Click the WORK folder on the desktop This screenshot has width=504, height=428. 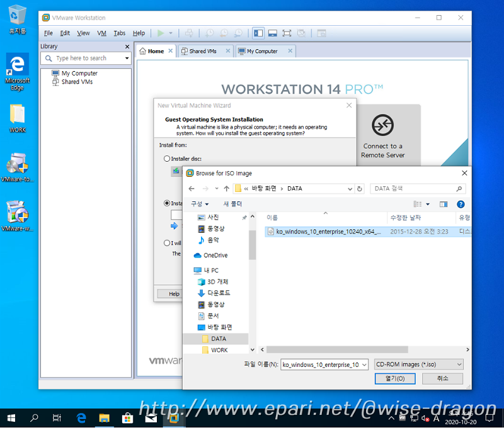[18, 118]
